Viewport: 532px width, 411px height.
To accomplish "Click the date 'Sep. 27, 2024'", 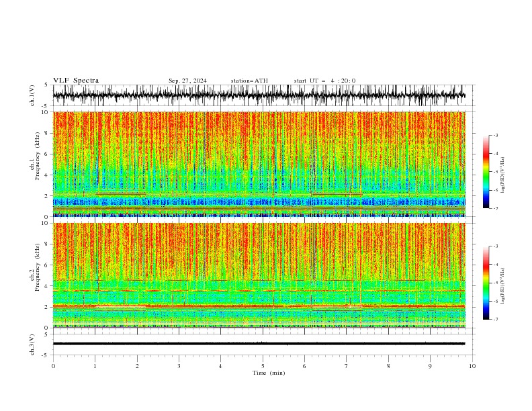I will (x=187, y=81).
